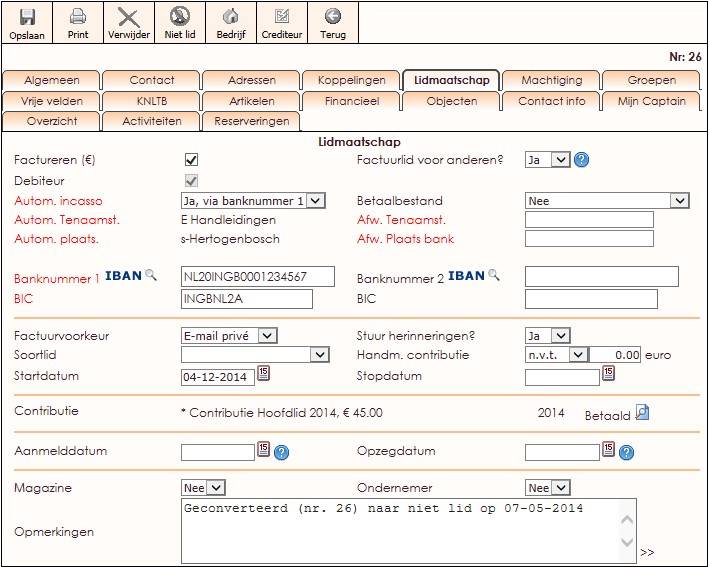The image size is (709, 567).
Task: Select the active Lidmaatschap tab
Action: (x=452, y=80)
